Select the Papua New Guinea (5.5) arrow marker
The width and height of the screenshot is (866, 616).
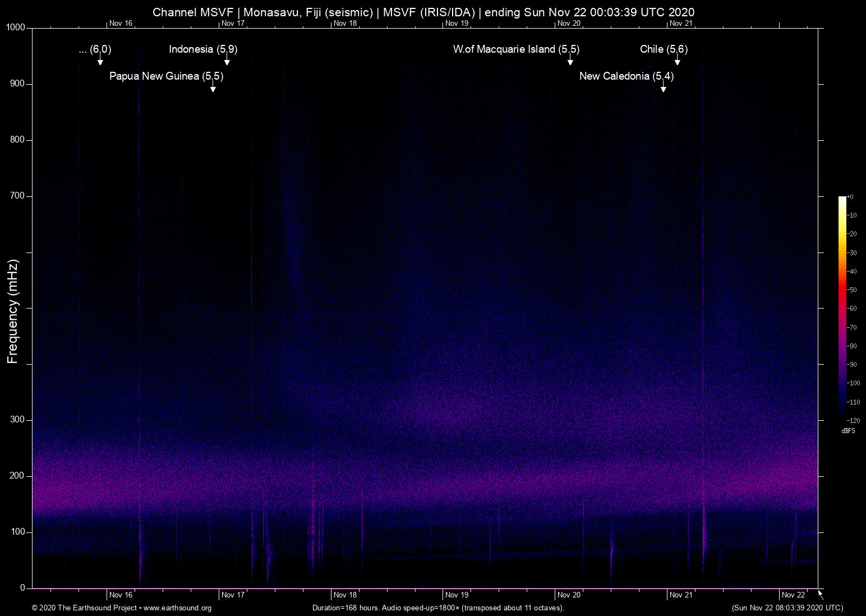click(x=213, y=88)
